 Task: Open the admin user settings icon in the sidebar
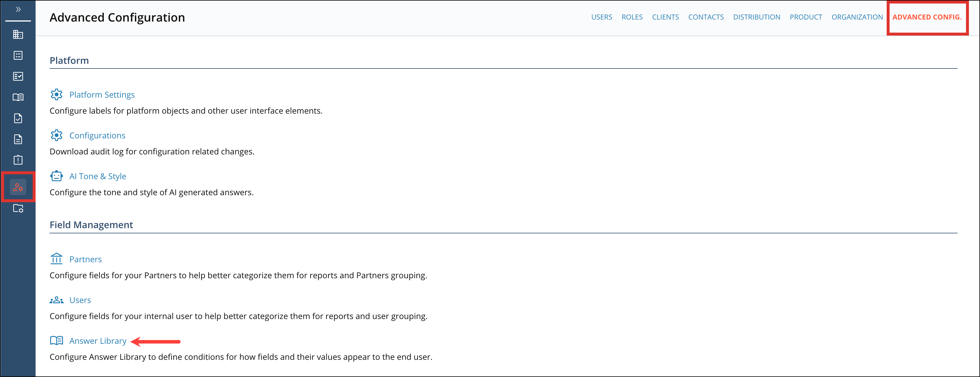tap(18, 186)
